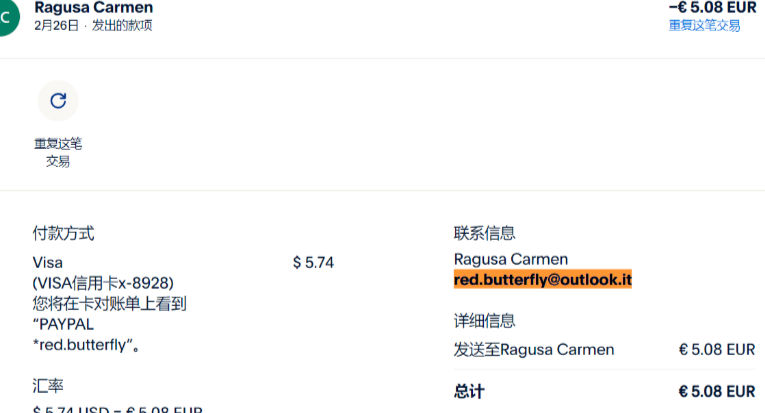765x413 pixels.
Task: Click the 发送至Ragusa Carmen detail row
Action: coord(604,350)
